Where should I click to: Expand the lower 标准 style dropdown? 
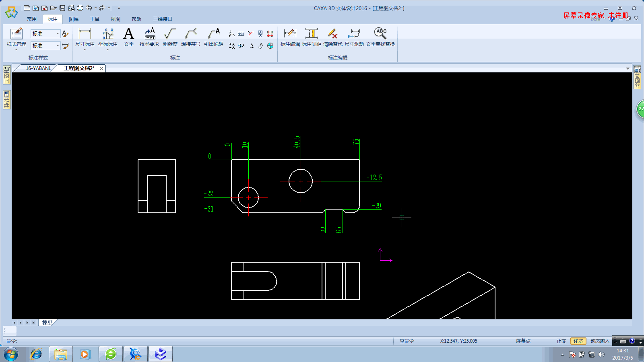tap(58, 46)
